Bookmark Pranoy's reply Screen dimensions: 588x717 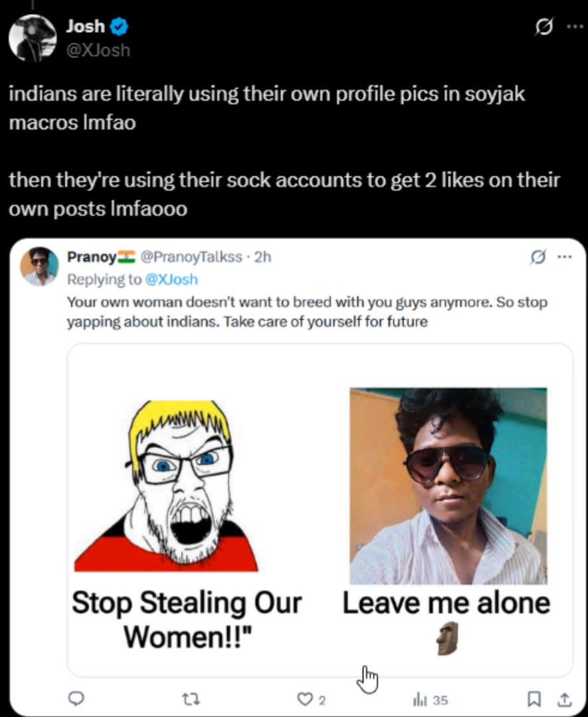533,698
